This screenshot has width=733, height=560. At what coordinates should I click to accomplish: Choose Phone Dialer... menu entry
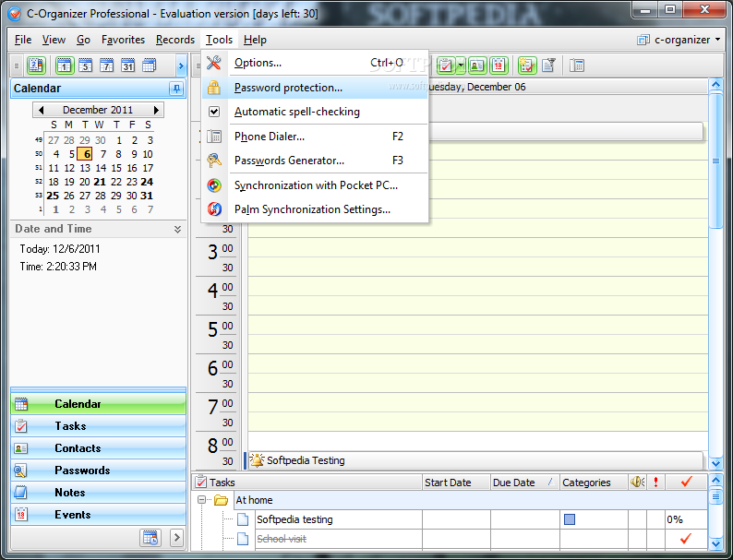point(315,137)
